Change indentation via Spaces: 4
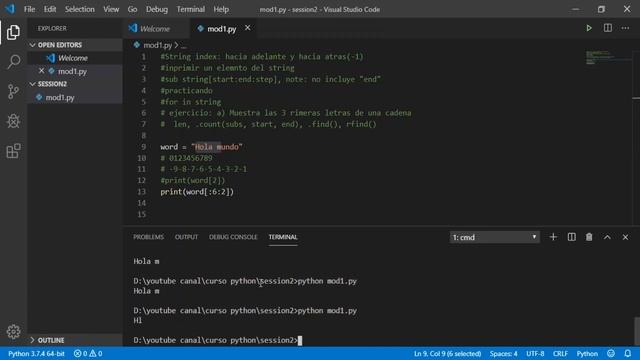The image size is (640, 360). [503, 353]
